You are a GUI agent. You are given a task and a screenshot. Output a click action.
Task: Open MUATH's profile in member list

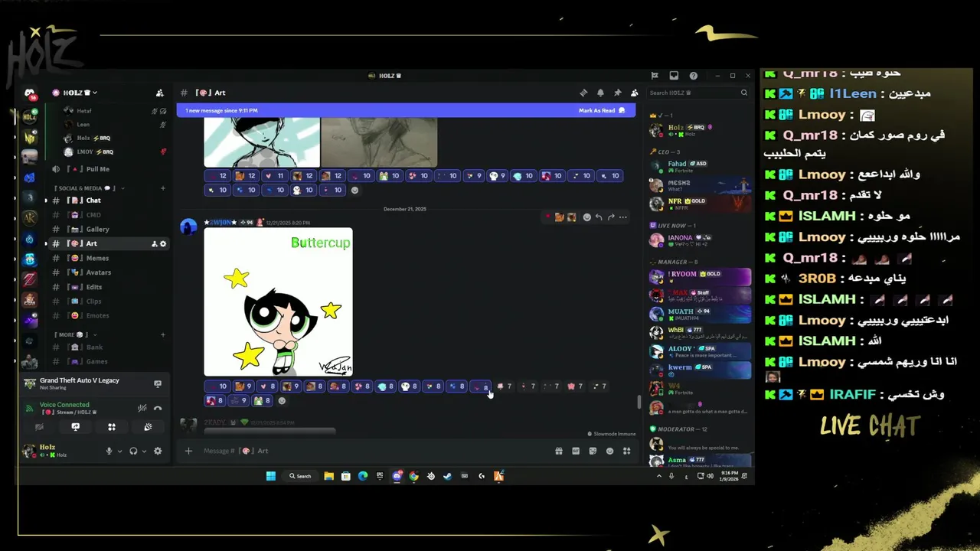(700, 315)
